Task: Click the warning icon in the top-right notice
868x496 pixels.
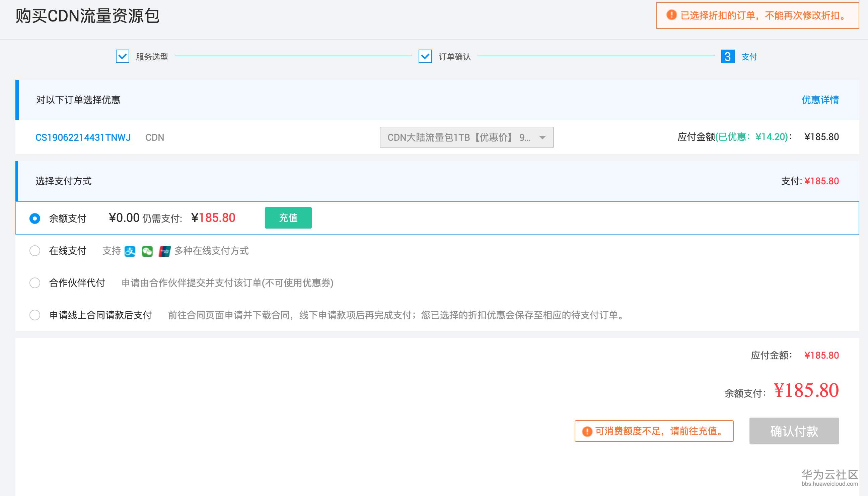Action: (671, 15)
